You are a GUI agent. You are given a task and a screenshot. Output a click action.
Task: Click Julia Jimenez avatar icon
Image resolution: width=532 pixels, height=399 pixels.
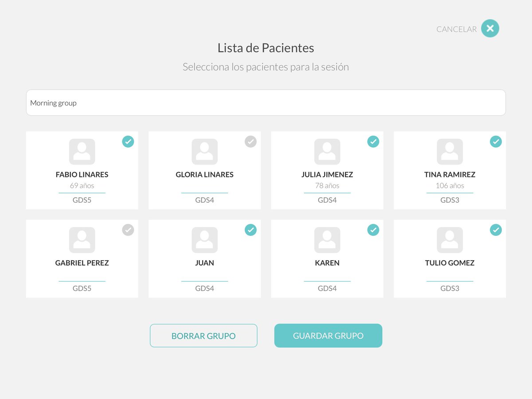point(327,152)
